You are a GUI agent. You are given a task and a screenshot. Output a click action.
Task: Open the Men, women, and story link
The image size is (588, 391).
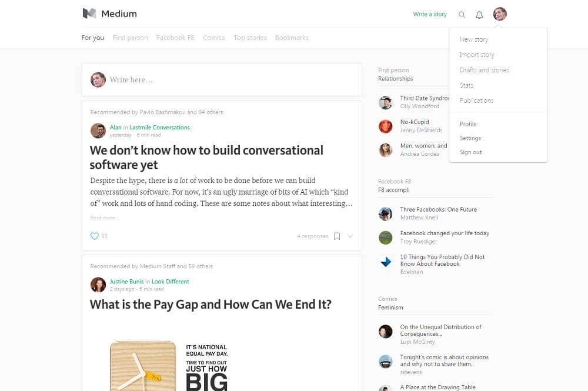423,146
